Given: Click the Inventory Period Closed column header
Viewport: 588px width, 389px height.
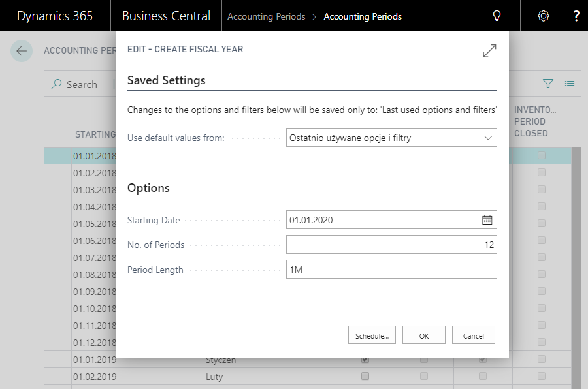Looking at the screenshot, I should [x=535, y=121].
